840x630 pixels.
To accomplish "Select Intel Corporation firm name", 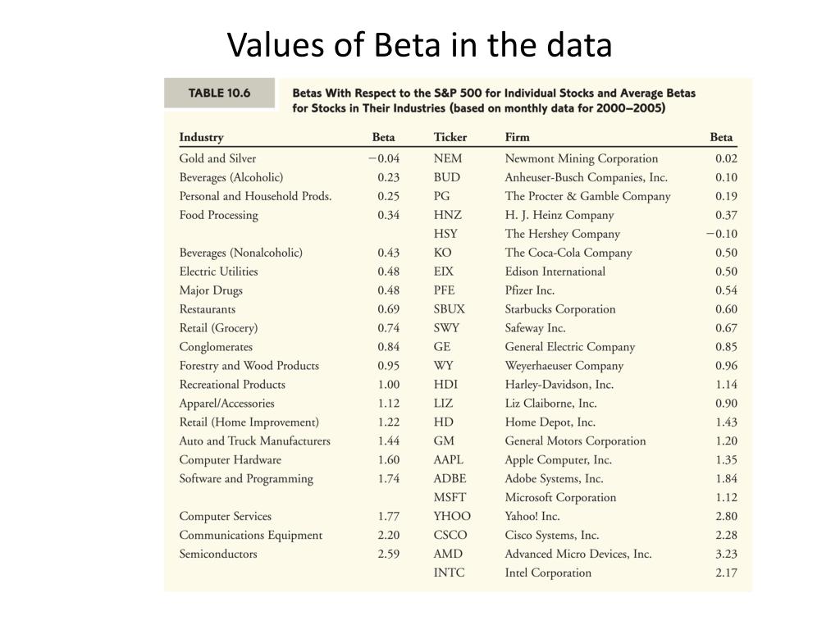I will pyautogui.click(x=547, y=573).
